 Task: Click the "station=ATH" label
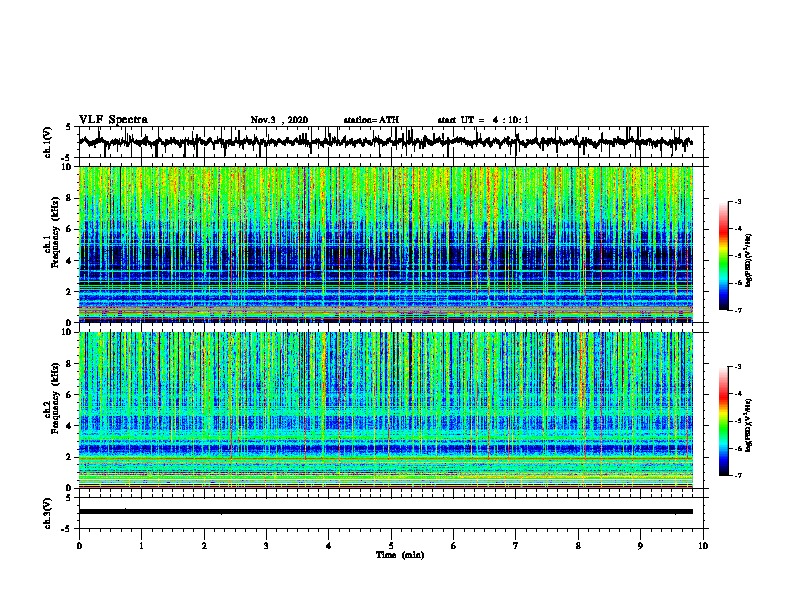pyautogui.click(x=371, y=120)
